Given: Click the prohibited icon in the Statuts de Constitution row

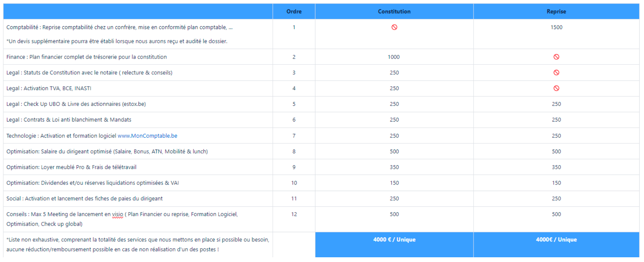Looking at the screenshot, I should point(556,72).
